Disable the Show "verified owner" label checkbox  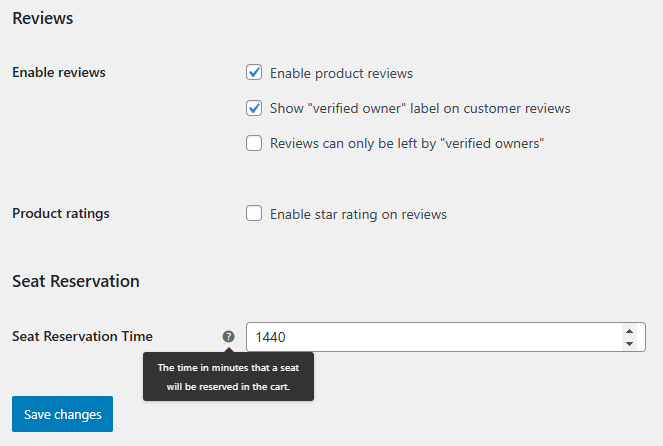click(x=254, y=108)
